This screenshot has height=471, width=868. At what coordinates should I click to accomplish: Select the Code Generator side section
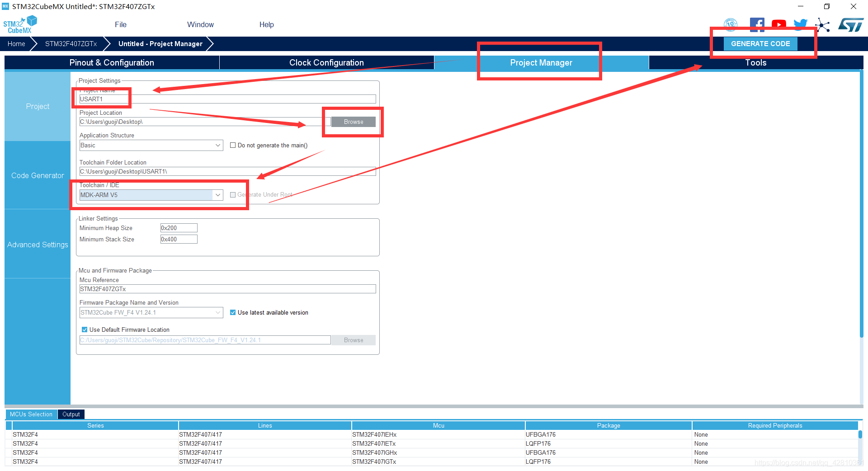coord(38,175)
